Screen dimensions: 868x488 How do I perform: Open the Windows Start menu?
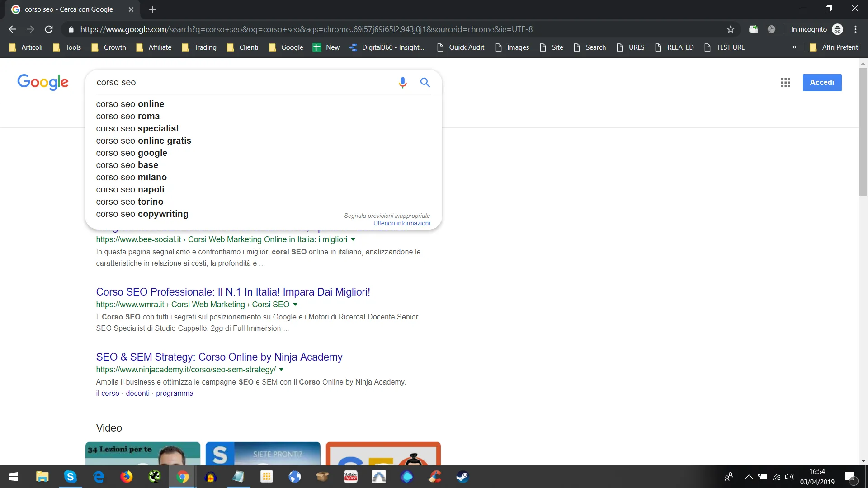pos(14,477)
